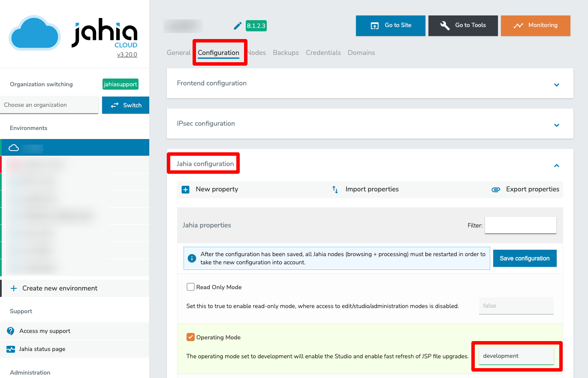Click the jahiasupport organization badge
The width and height of the screenshot is (588, 378).
(121, 85)
